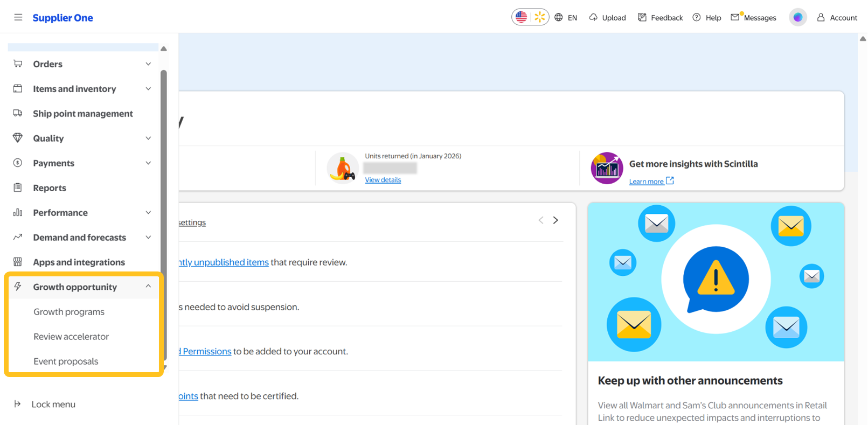Open the Performance menu item
The width and height of the screenshot is (868, 425).
(x=60, y=213)
